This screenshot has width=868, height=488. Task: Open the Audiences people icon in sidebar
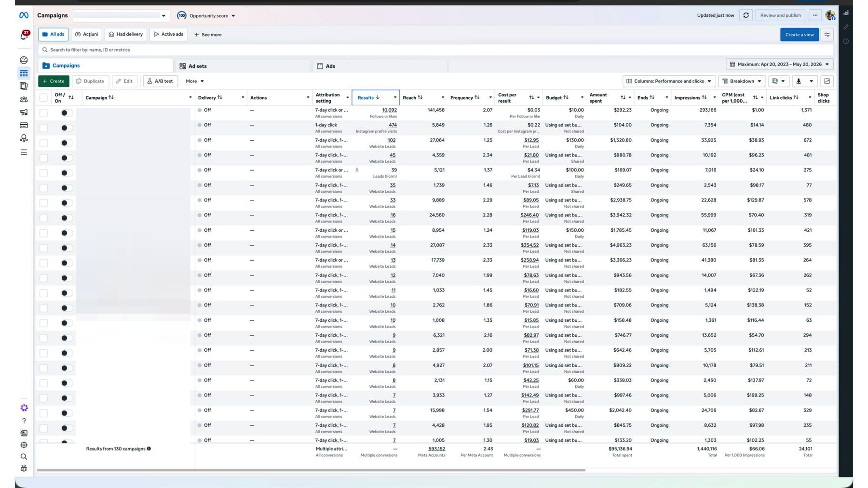point(24,99)
